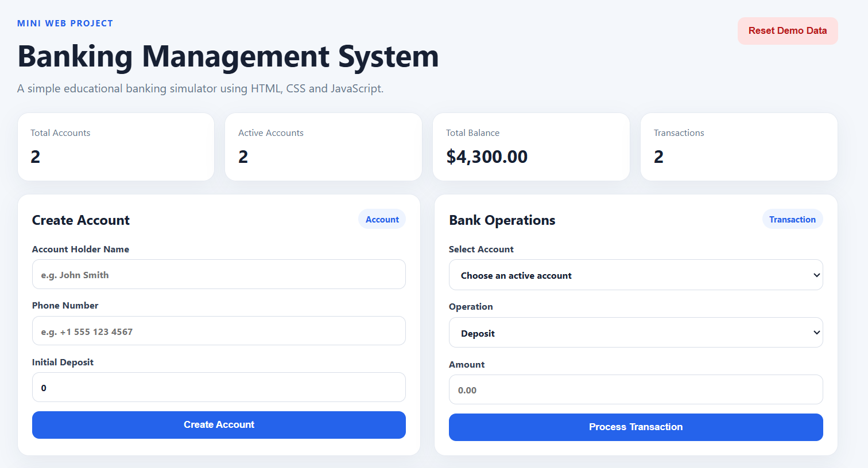Submit with the Process Transaction button
868x468 pixels.
635,427
